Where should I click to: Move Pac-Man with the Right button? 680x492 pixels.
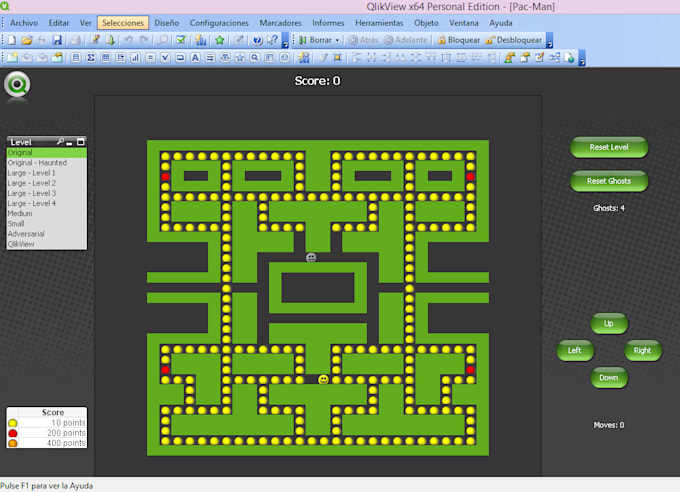pyautogui.click(x=643, y=351)
